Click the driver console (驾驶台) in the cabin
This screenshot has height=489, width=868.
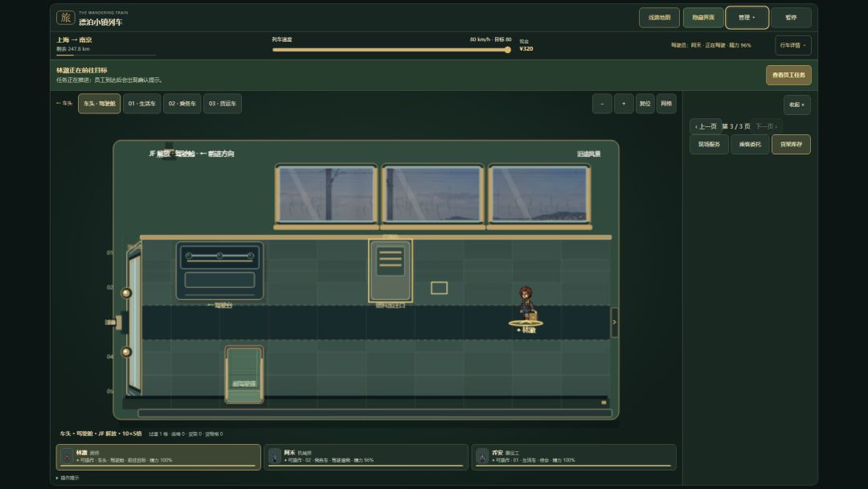[x=219, y=271]
